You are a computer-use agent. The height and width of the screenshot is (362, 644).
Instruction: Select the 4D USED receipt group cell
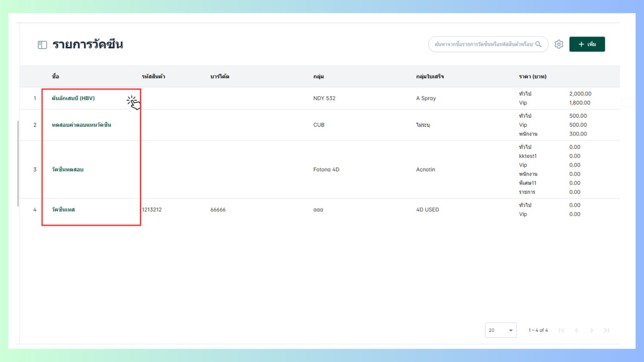tap(427, 210)
